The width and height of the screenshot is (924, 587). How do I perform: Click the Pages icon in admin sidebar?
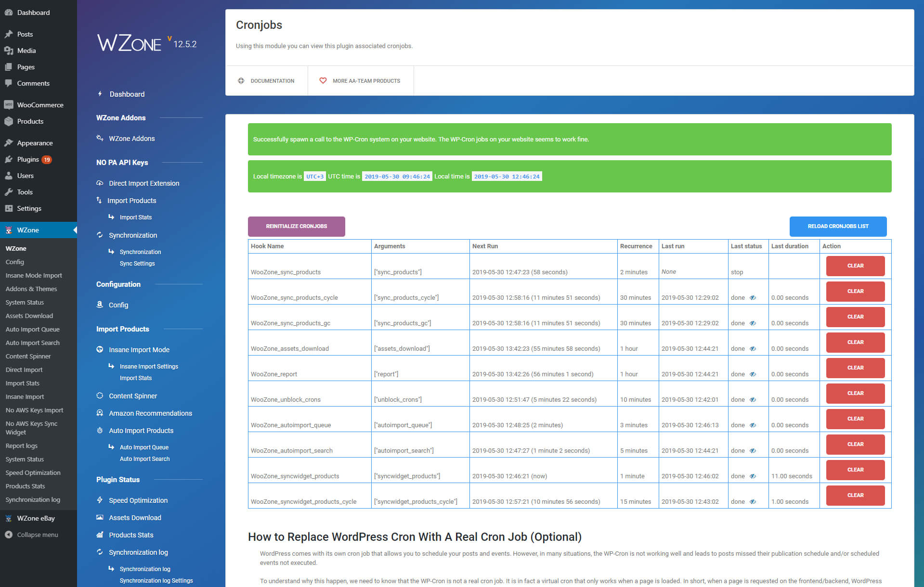click(9, 67)
